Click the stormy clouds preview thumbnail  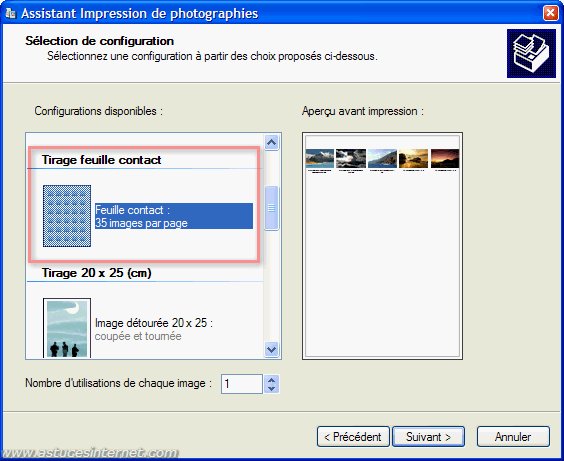pos(351,159)
